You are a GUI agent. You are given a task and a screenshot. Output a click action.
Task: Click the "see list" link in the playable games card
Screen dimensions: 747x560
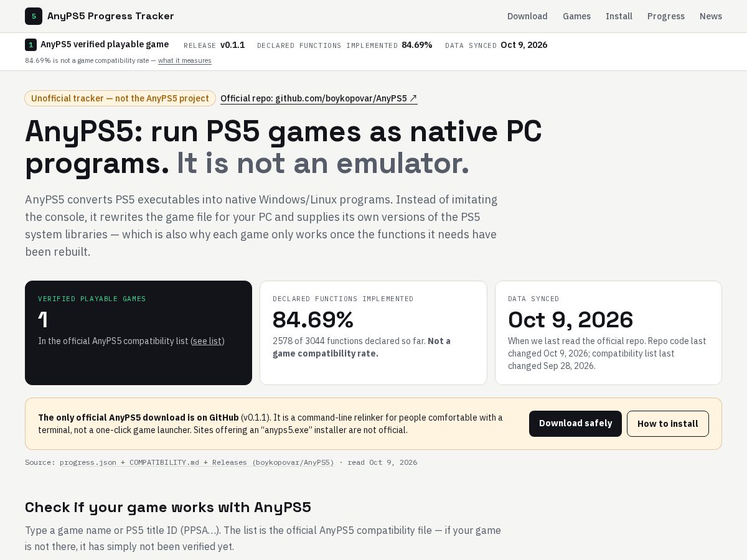[207, 341]
